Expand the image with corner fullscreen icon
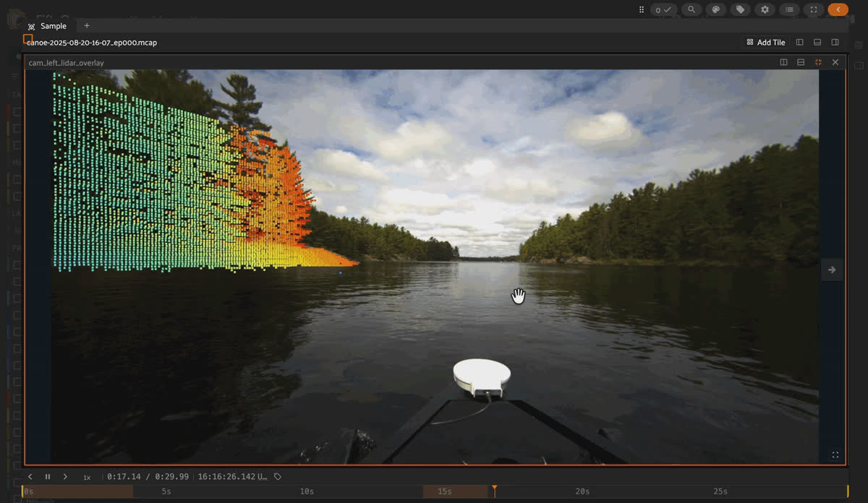Viewport: 868px width, 503px height. click(x=835, y=455)
